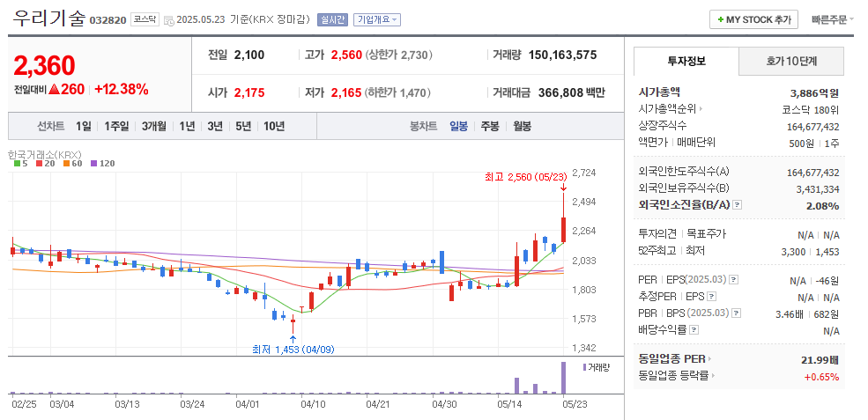Click the tallest volume bar at 05/23

[563, 378]
